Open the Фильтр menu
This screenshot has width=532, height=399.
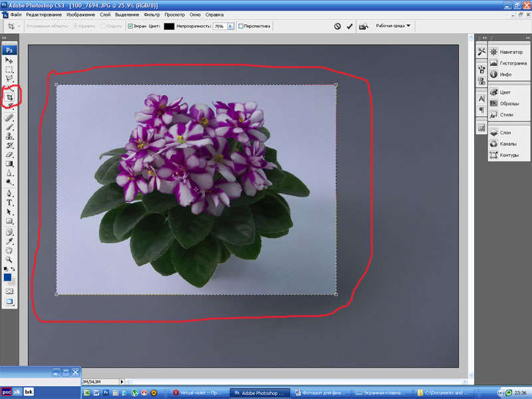point(152,14)
